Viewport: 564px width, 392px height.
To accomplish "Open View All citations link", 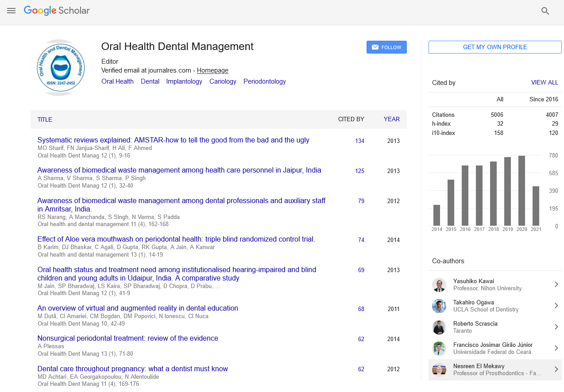I will pyautogui.click(x=544, y=83).
